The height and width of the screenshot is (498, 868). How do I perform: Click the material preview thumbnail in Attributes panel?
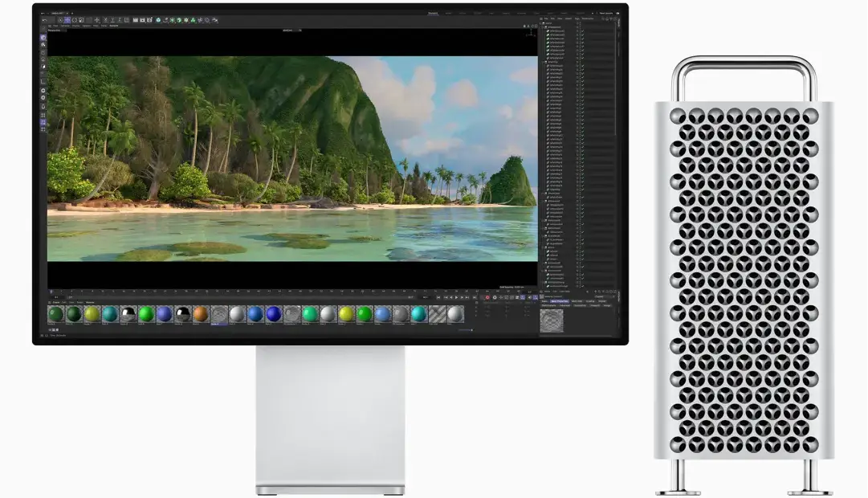552,321
